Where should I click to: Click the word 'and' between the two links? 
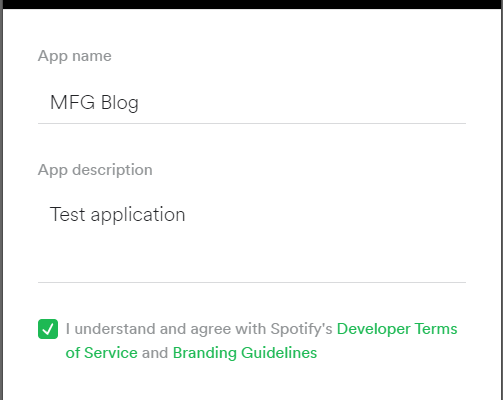click(155, 353)
